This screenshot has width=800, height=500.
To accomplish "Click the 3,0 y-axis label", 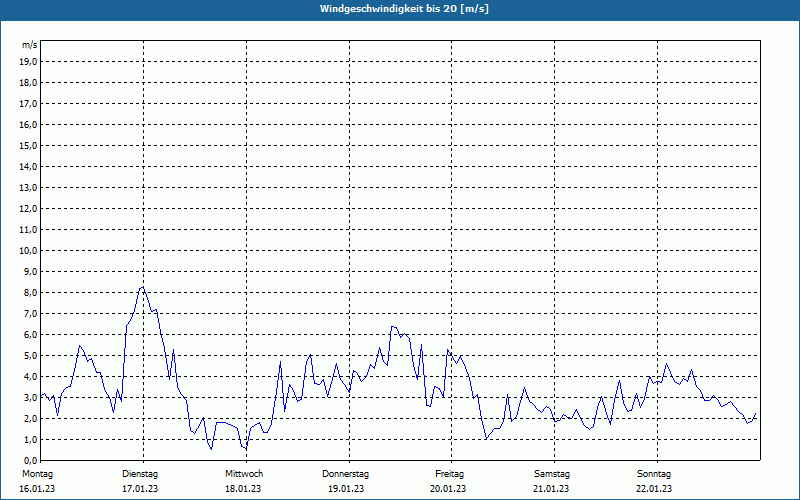I will [x=30, y=397].
